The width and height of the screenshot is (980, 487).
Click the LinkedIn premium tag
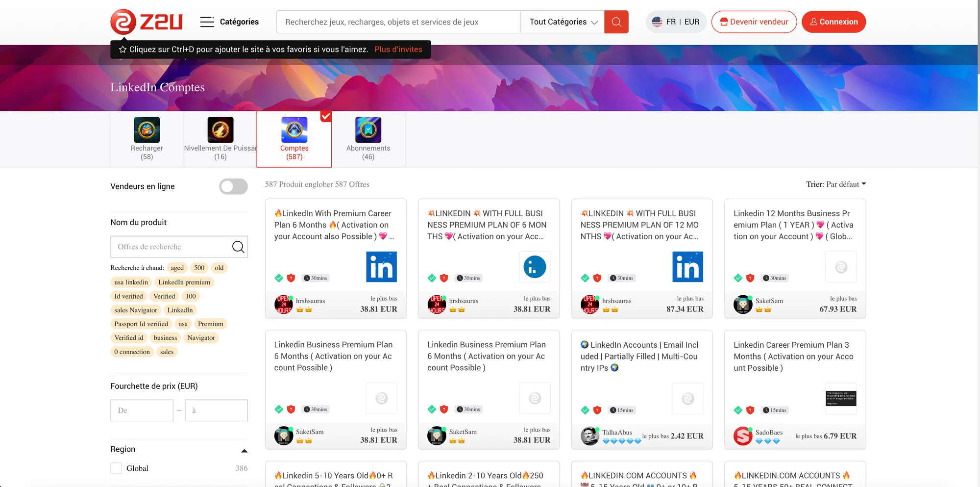pyautogui.click(x=184, y=282)
